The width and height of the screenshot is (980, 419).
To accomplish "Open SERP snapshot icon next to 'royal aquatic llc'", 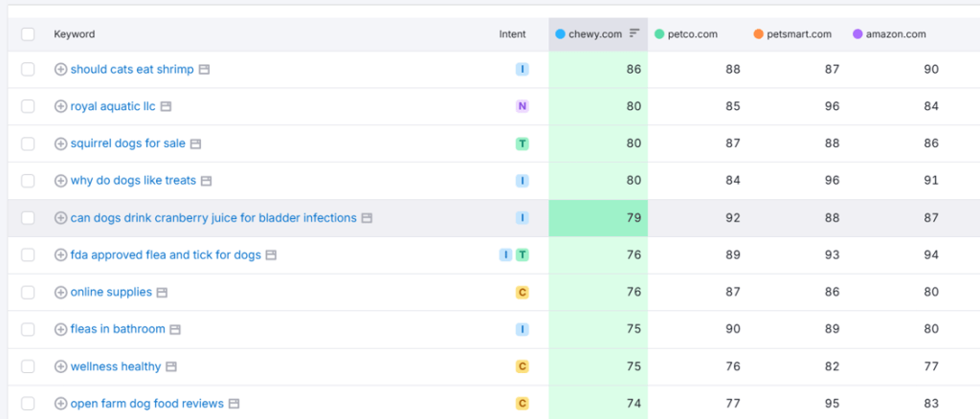I will [x=166, y=106].
